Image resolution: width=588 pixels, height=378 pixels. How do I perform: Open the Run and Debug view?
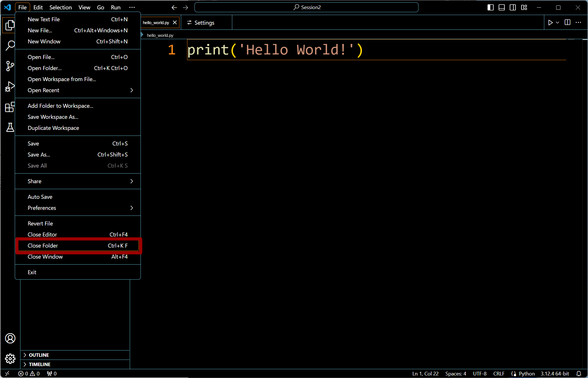coord(10,87)
